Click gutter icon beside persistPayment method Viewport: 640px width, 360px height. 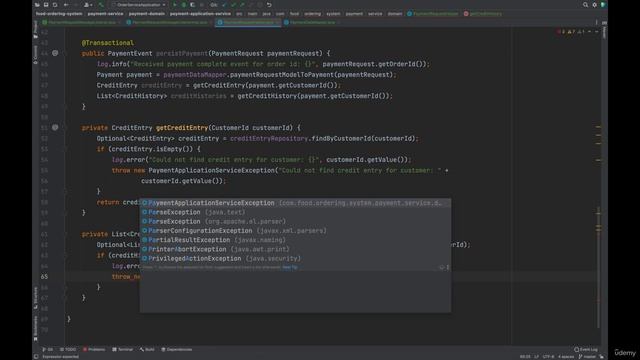[x=55, y=53]
